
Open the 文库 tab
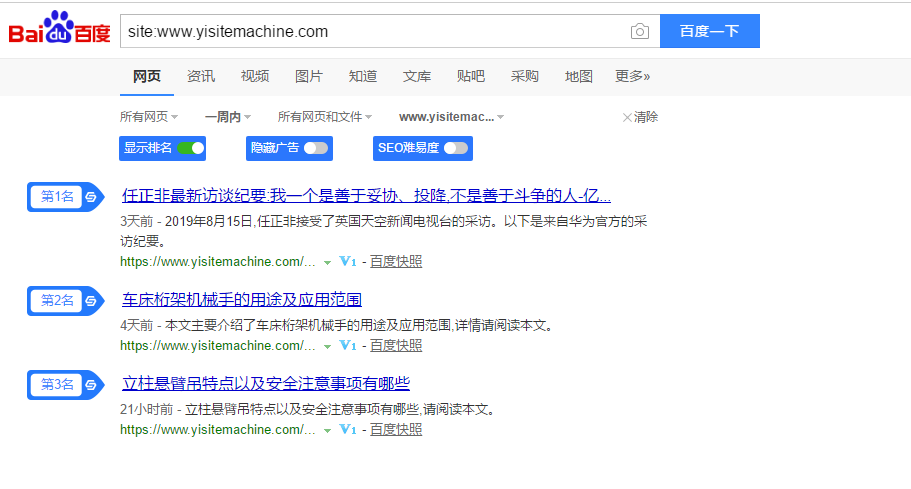(x=417, y=76)
